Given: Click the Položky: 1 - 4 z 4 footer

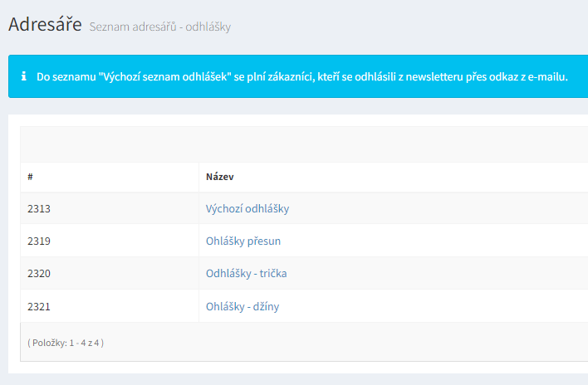Looking at the screenshot, I should (66, 342).
